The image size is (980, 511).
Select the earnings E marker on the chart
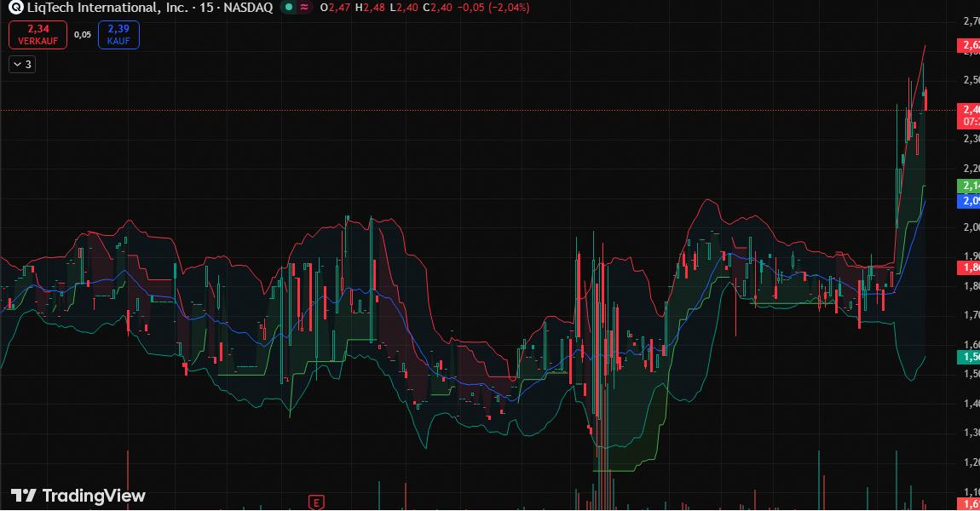(x=319, y=502)
